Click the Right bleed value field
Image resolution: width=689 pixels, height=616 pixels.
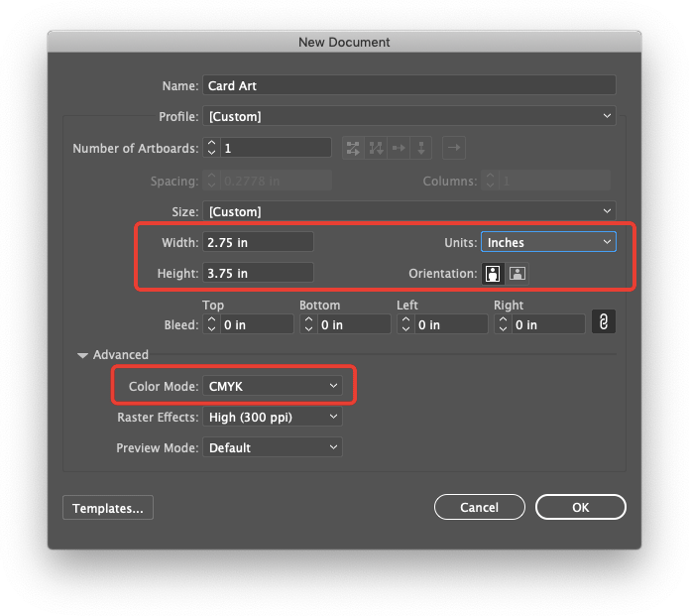click(x=548, y=324)
